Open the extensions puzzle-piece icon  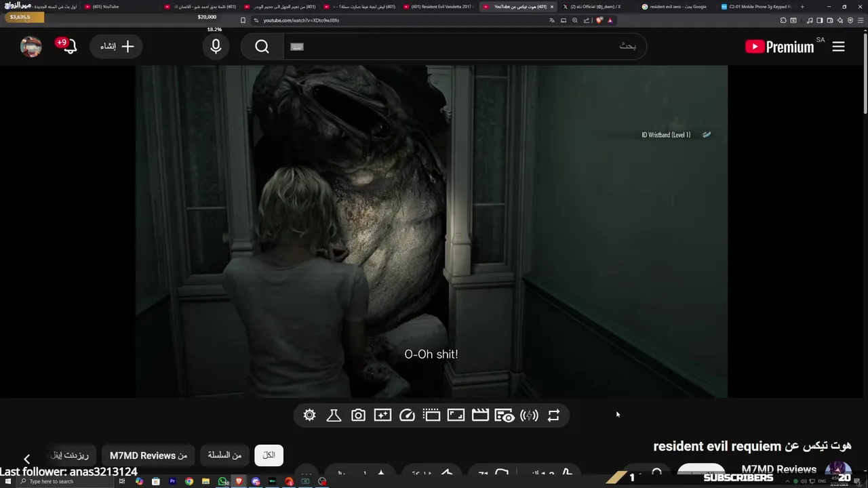783,20
